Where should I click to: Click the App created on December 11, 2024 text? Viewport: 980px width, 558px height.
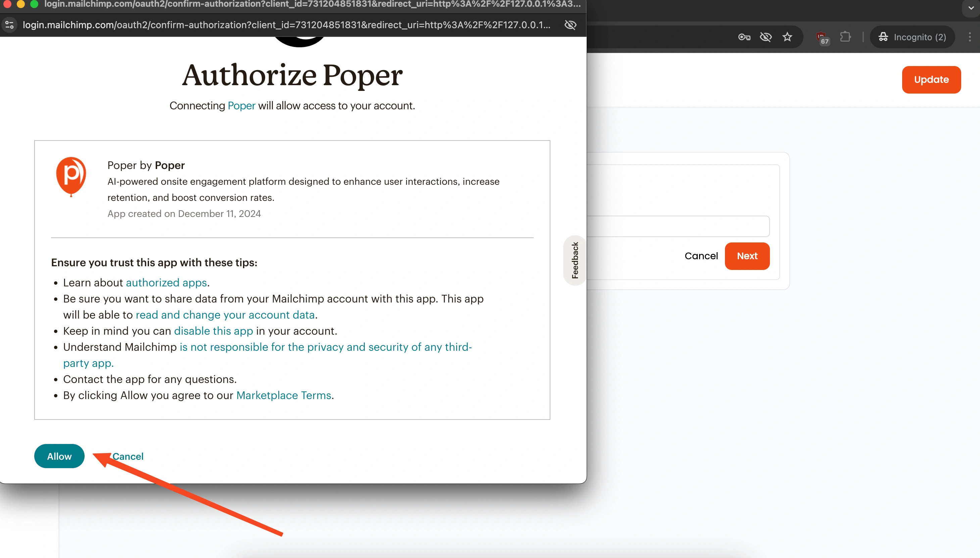pyautogui.click(x=184, y=214)
